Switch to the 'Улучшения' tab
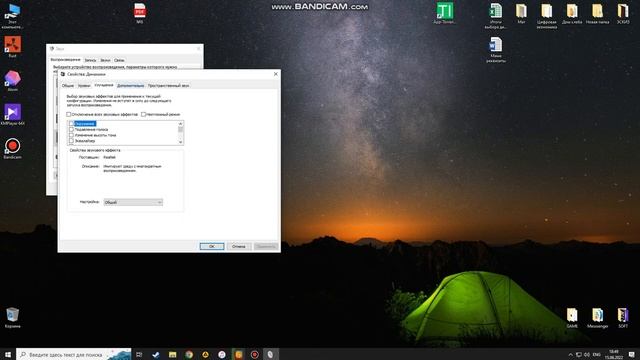This screenshot has height=360, width=640. coord(104,85)
